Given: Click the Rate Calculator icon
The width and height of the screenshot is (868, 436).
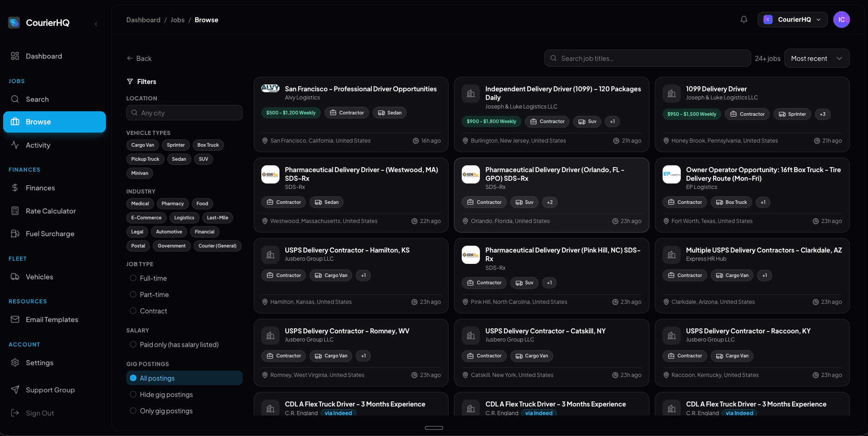Looking at the screenshot, I should click(15, 211).
